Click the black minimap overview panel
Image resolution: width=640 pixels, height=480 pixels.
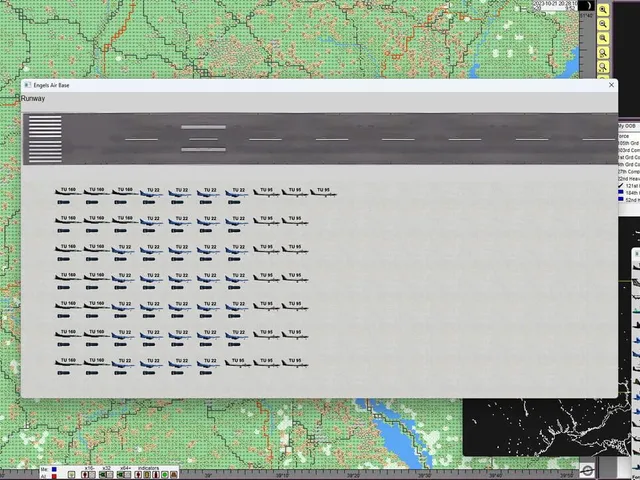tap(547, 427)
